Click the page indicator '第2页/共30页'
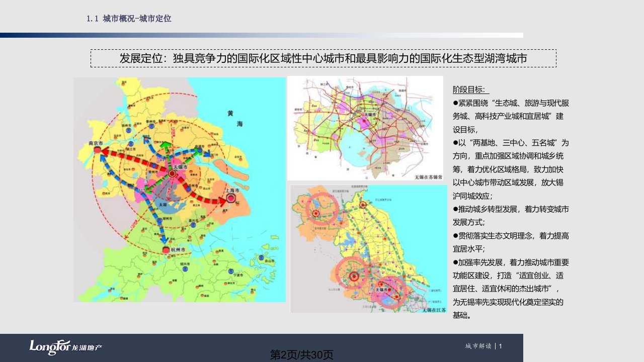Image resolution: width=644 pixels, height=362 pixels. [302, 355]
